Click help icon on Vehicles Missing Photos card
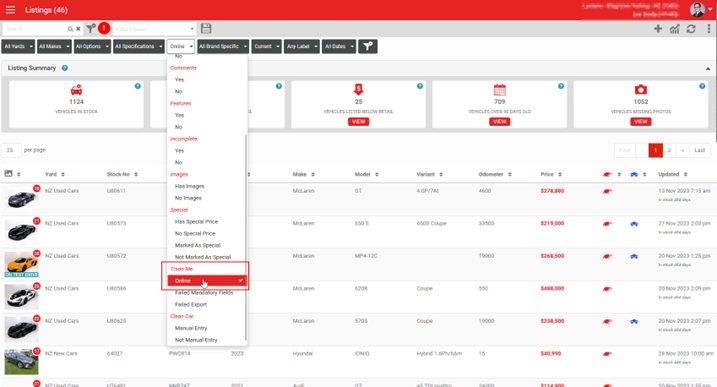Viewport: 717px width, 387px height. point(702,86)
